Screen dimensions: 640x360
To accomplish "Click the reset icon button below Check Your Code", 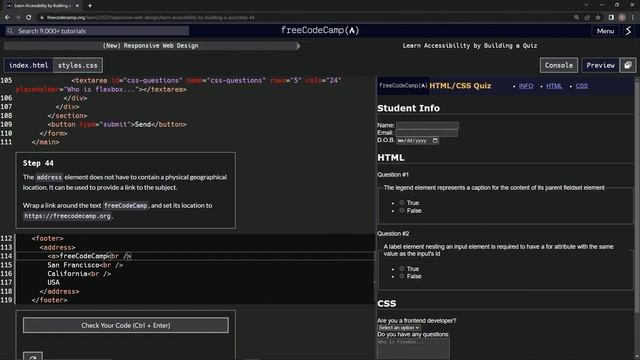I will pos(33,356).
